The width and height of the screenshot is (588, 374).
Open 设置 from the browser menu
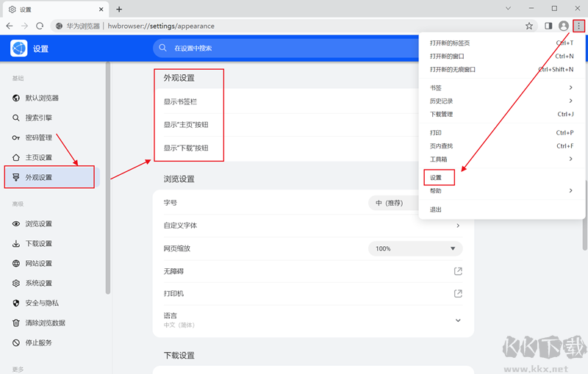(501, 178)
